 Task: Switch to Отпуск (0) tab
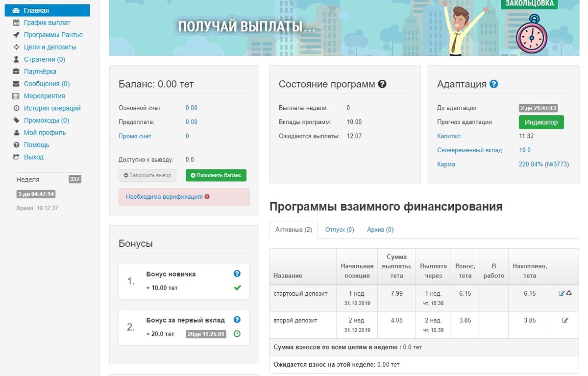[340, 230]
